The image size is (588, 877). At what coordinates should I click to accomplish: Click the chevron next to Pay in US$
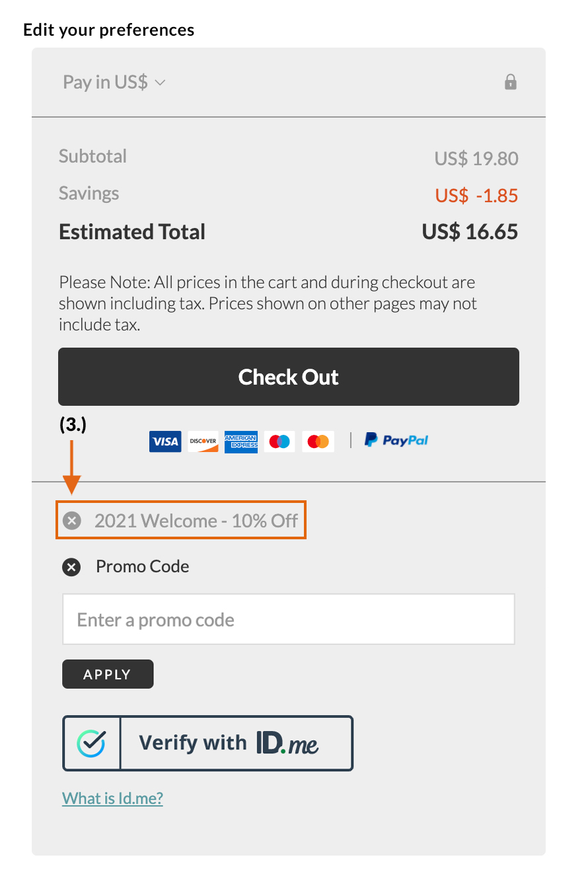(159, 83)
